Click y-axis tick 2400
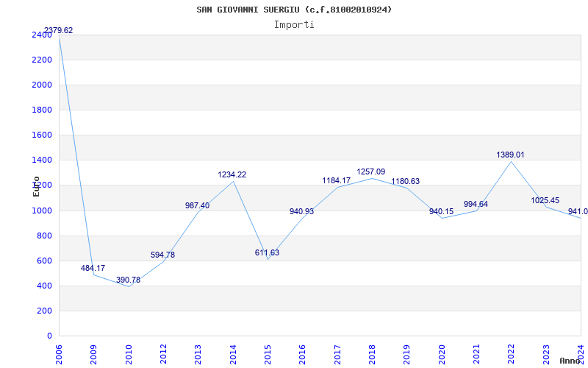Viewport: 588px width, 368px height. [40, 35]
